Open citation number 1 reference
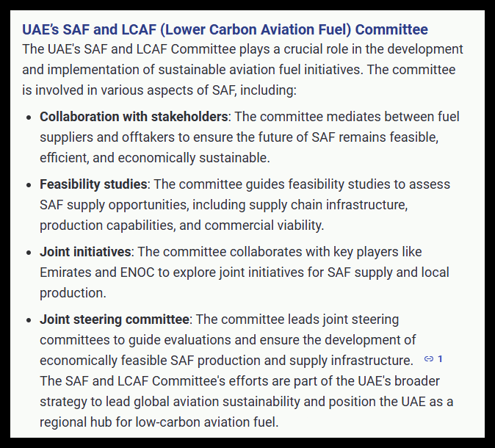The width and height of the screenshot is (495, 448). click(x=440, y=359)
